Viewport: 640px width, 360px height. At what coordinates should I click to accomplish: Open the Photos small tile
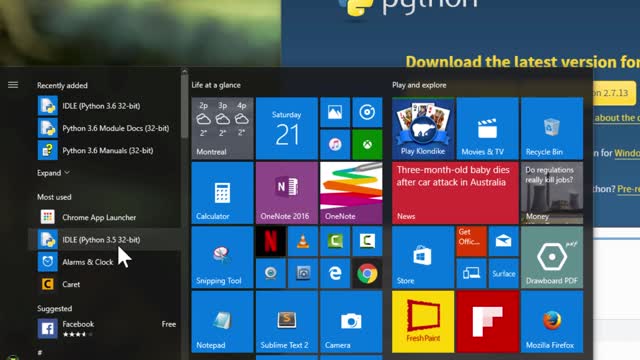click(335, 112)
